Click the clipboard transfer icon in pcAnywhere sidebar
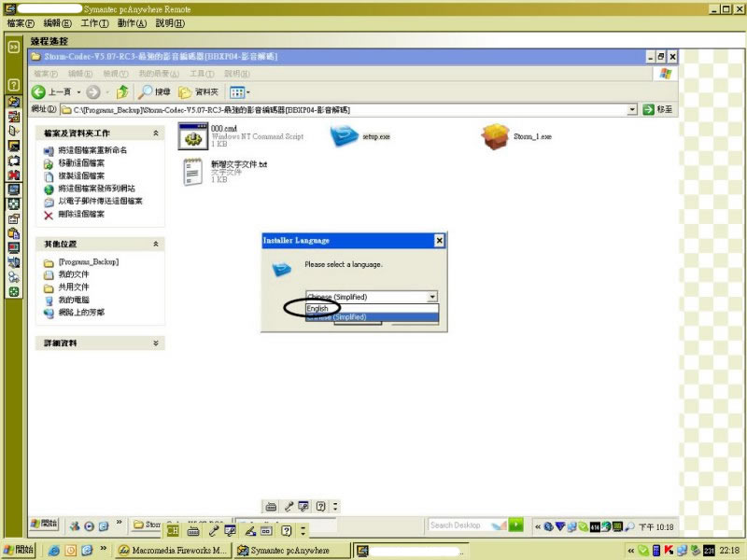 pos(14,233)
